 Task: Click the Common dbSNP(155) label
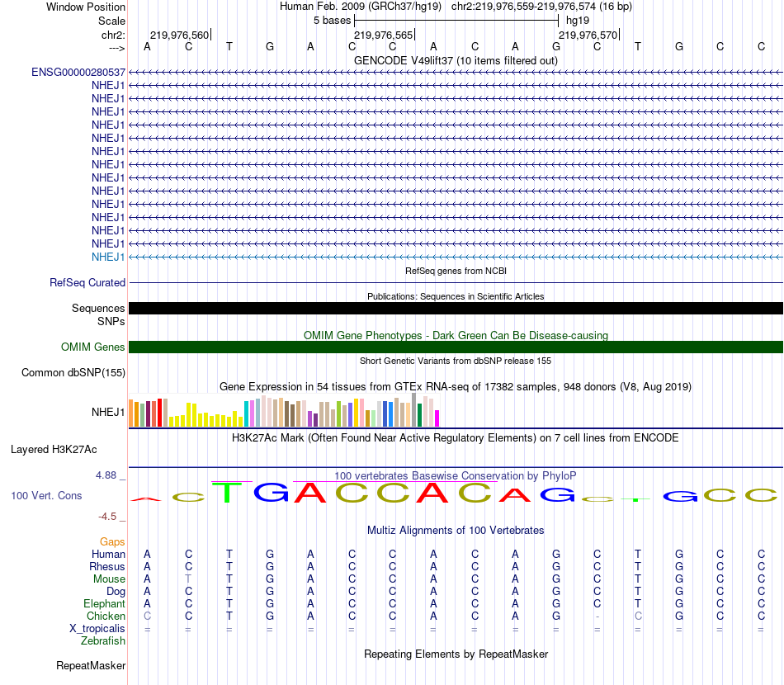(x=73, y=372)
